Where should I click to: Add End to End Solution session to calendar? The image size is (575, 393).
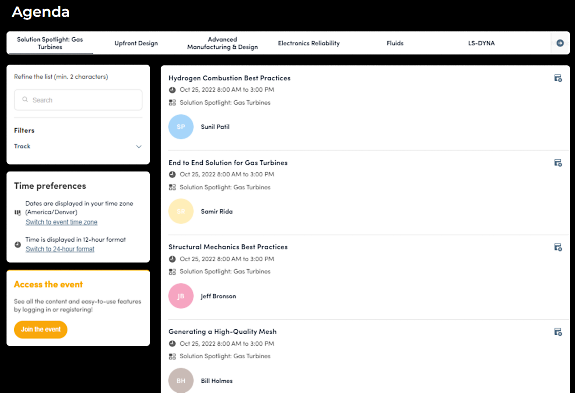point(558,163)
